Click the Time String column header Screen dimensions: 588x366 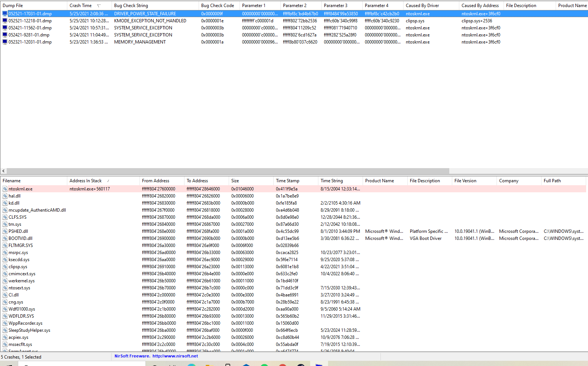[340, 181]
